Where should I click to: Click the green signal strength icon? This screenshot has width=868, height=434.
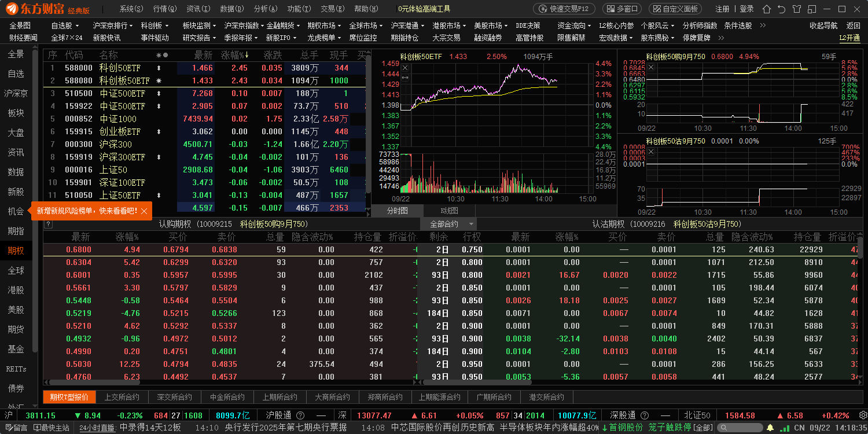pyautogui.click(x=784, y=428)
